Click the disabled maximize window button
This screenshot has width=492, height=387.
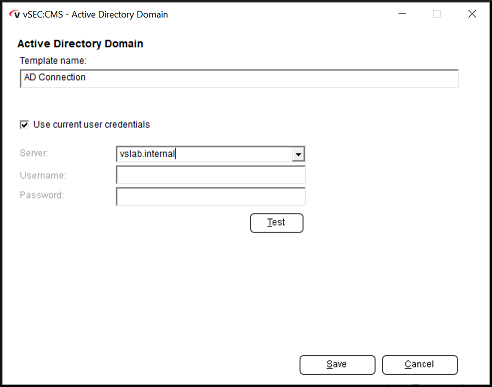pyautogui.click(x=437, y=14)
